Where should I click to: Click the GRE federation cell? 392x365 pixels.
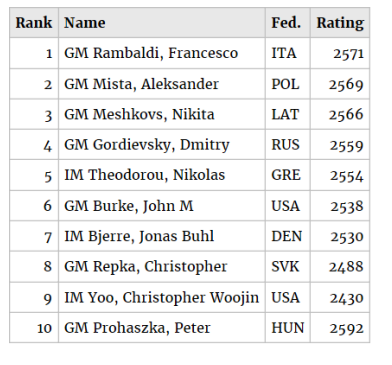[288, 175]
